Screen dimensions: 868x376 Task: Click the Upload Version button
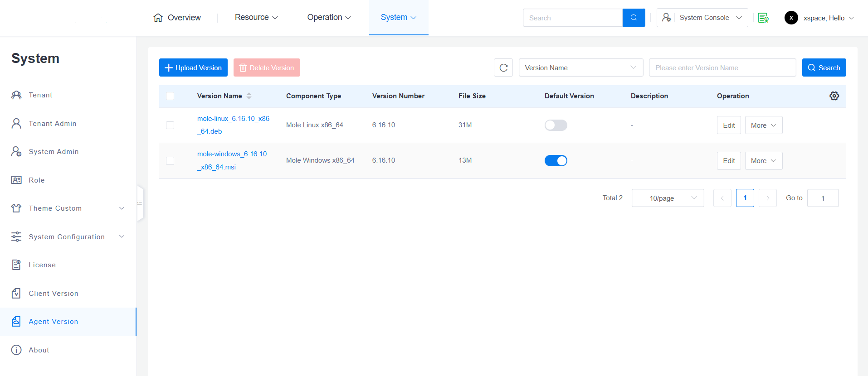coord(193,67)
